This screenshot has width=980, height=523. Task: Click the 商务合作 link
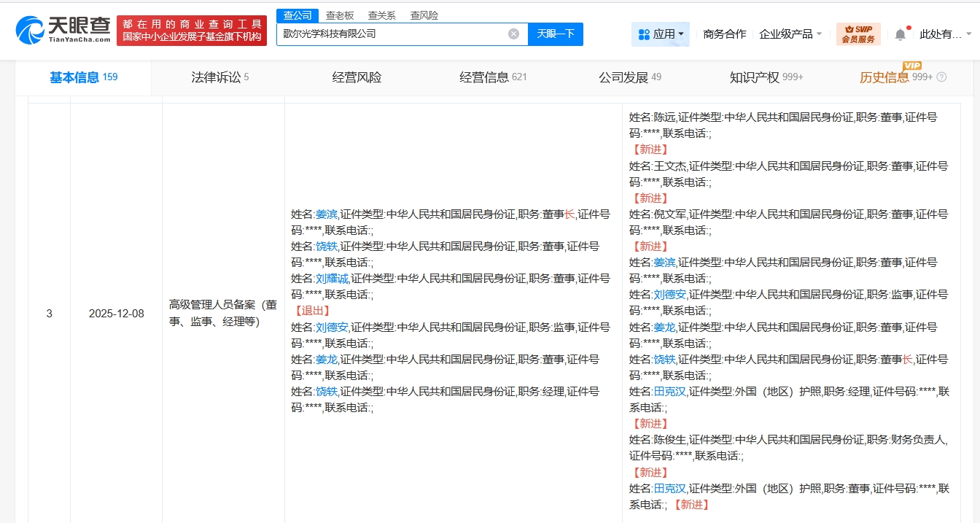pos(724,34)
